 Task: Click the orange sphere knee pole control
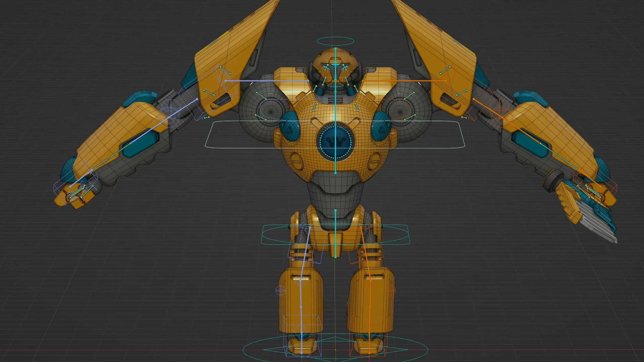[391, 291]
